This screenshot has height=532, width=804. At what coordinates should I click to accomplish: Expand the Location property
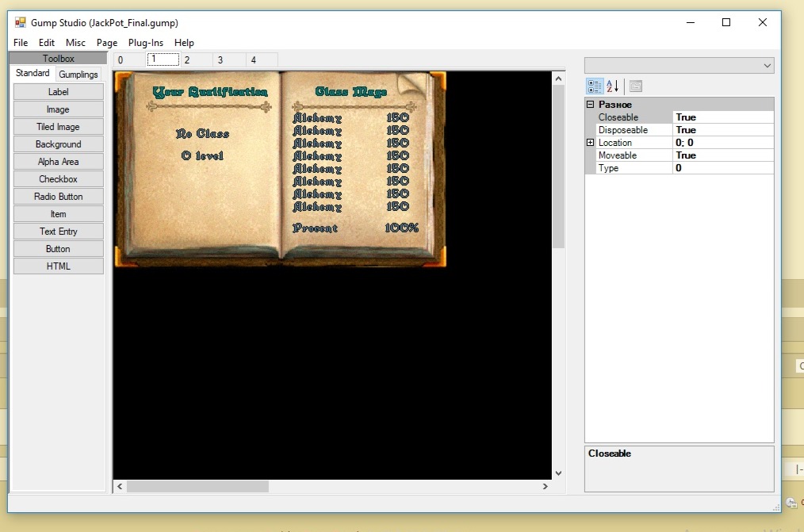coord(590,143)
